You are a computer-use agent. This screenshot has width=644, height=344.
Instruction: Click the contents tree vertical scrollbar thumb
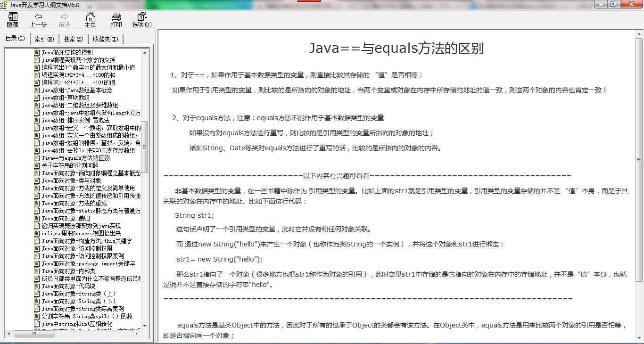tap(145, 147)
